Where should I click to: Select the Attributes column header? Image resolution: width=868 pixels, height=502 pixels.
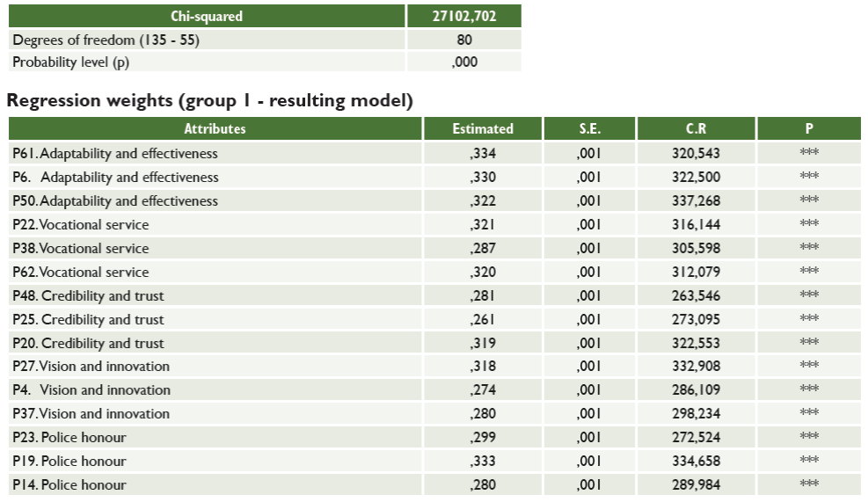pyautogui.click(x=215, y=128)
